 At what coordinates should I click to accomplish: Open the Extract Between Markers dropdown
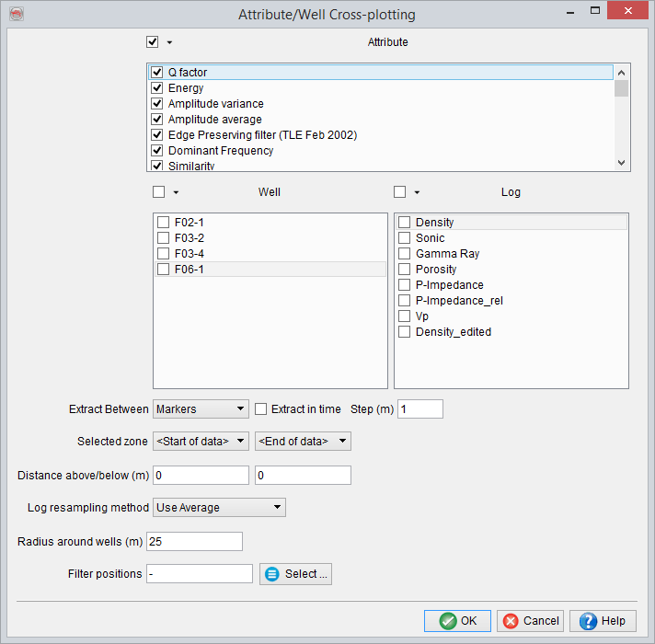click(201, 408)
